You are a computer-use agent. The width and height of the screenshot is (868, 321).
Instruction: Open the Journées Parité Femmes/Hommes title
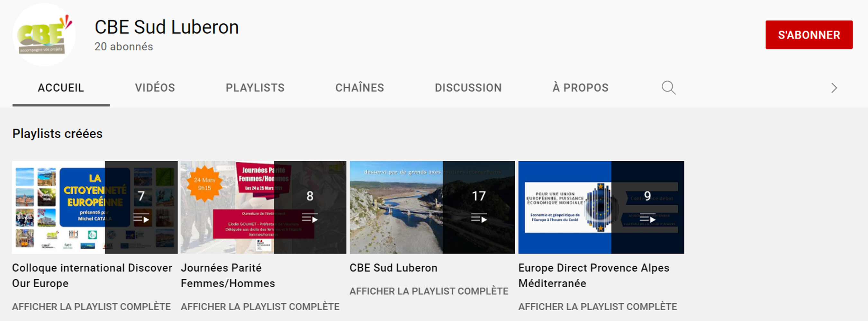[228, 275]
